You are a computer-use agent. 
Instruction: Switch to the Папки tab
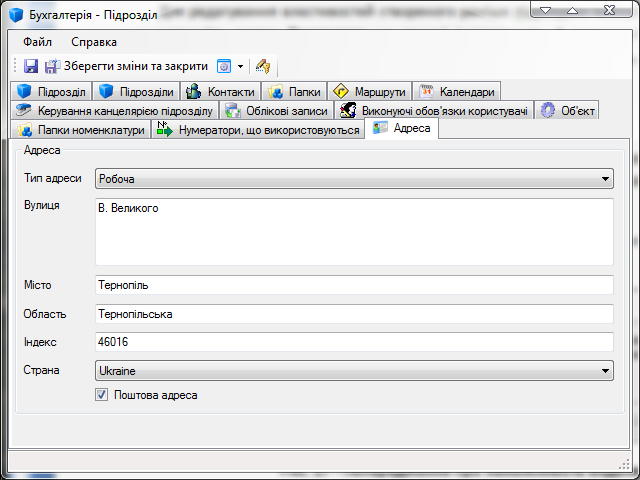[x=294, y=91]
